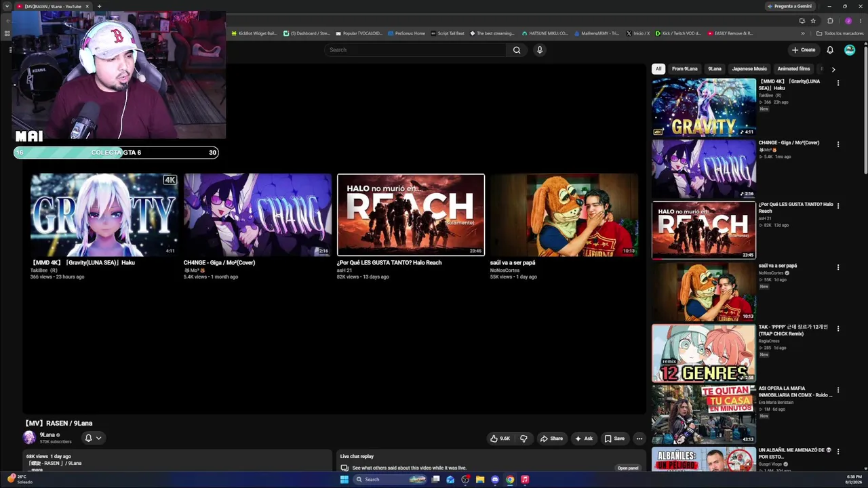This screenshot has height=488, width=868.
Task: Open the Inicio / X bookmark
Action: point(638,33)
